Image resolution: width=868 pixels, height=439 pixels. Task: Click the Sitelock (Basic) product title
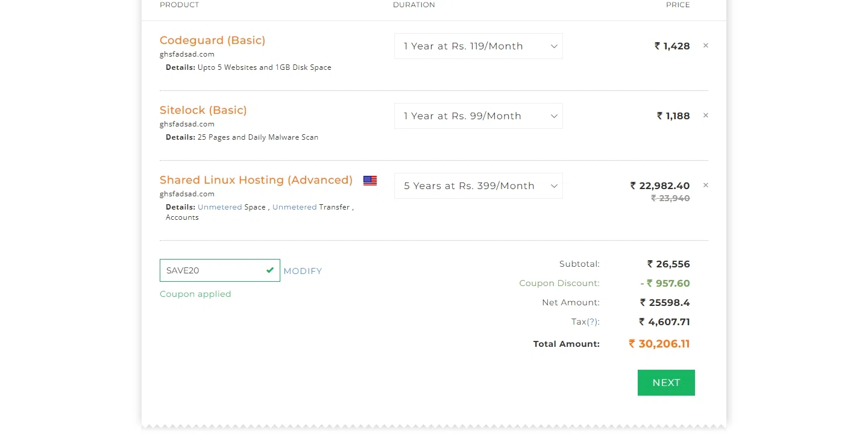click(203, 110)
